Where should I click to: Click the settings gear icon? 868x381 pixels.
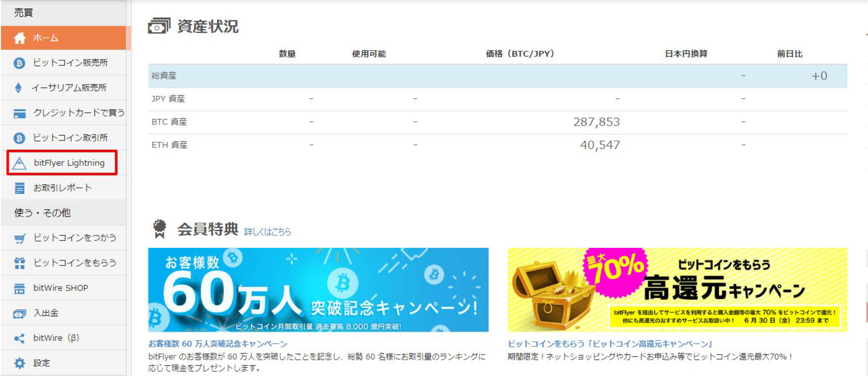pyautogui.click(x=19, y=363)
